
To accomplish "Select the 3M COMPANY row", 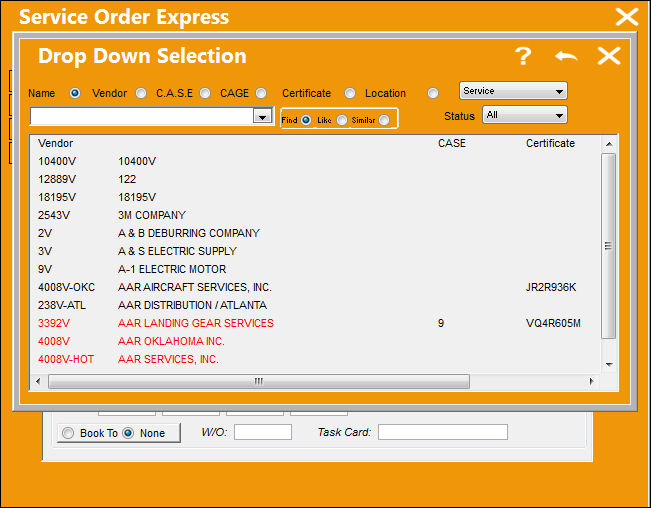I will pos(316,215).
